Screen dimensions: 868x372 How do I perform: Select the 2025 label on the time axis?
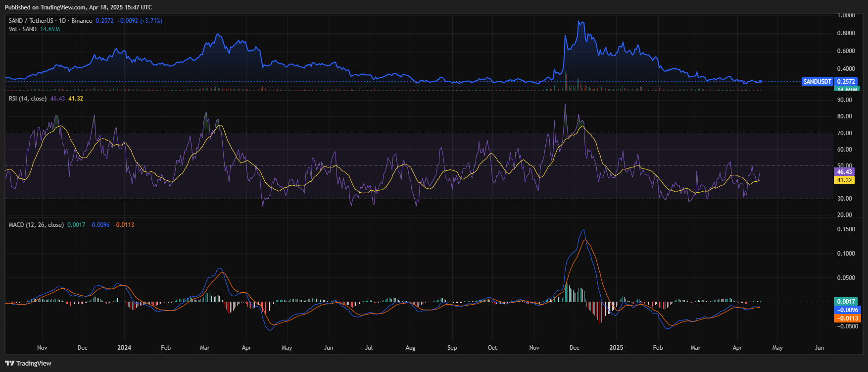pyautogui.click(x=616, y=348)
